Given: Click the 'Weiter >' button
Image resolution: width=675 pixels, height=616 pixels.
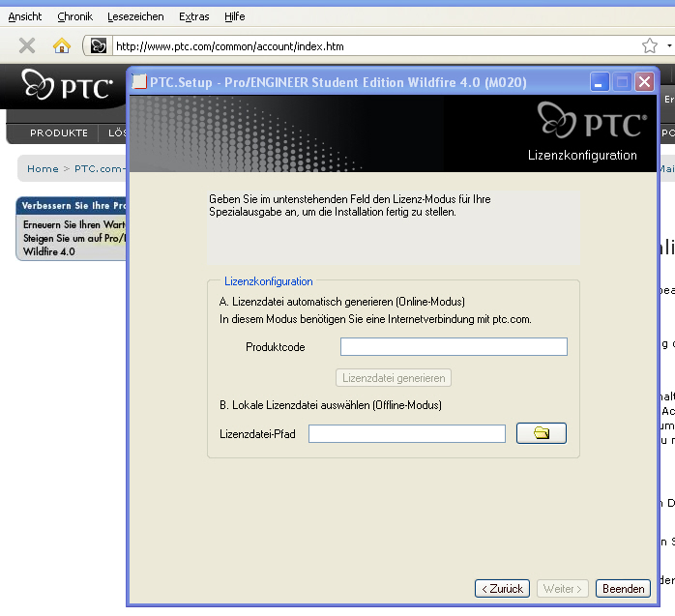Looking at the screenshot, I should 562,589.
